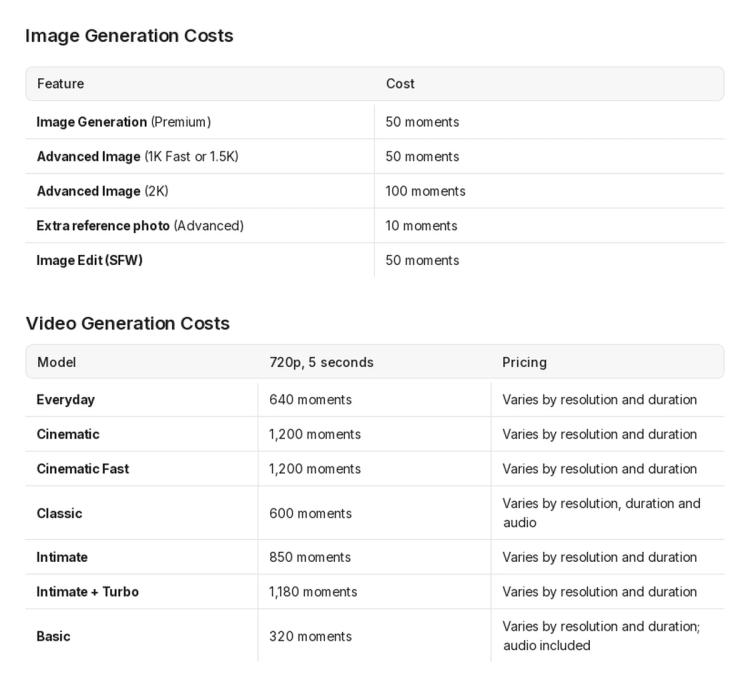Viewport: 750px width, 682px height.
Task: Click the Cinematic Fast pricing description
Action: tap(599, 469)
